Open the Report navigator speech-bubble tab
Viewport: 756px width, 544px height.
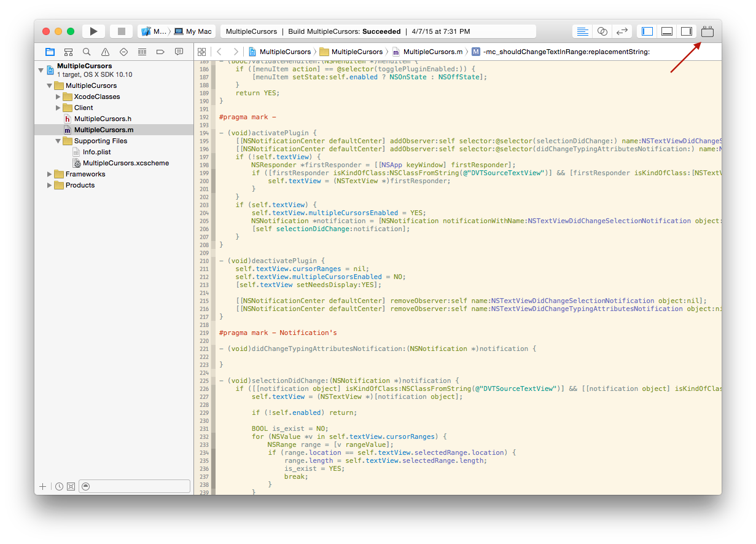pyautogui.click(x=179, y=52)
